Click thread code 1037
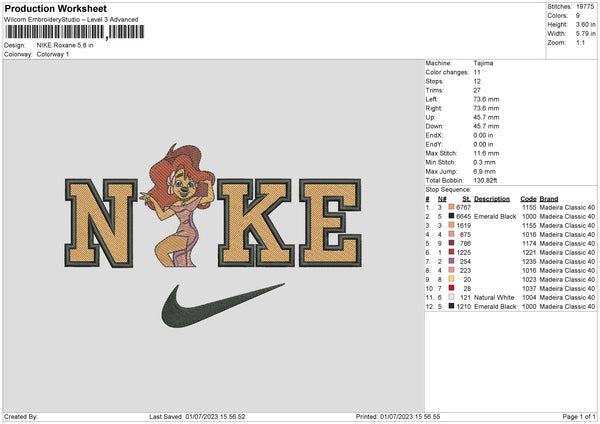600x424 pixels. click(x=529, y=288)
